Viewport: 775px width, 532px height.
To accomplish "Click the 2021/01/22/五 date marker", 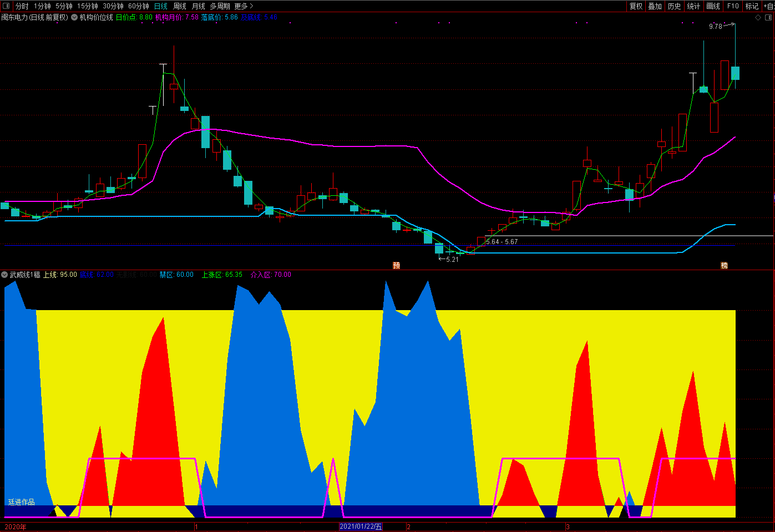I will coord(361,526).
